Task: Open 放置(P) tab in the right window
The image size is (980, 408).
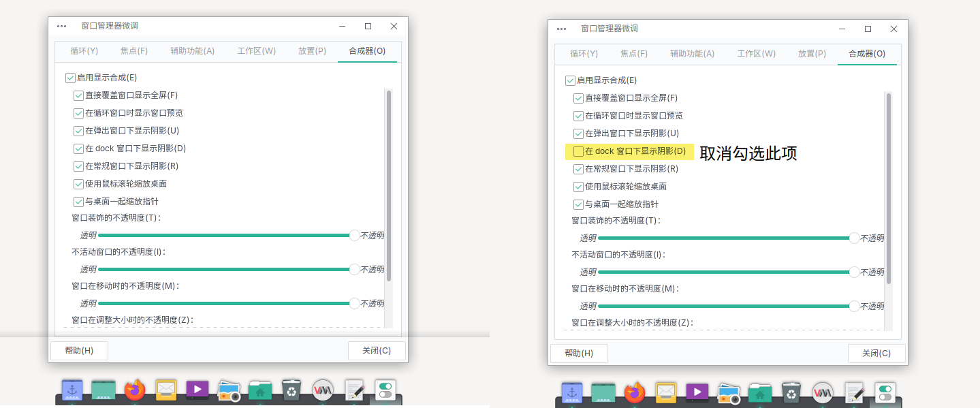Action: tap(812, 54)
